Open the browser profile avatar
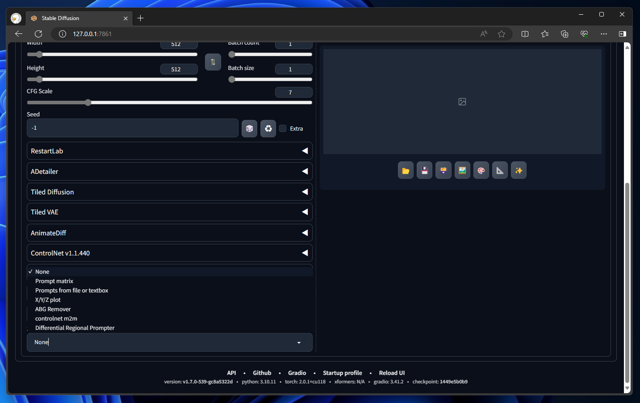This screenshot has width=640, height=403. coord(16,18)
